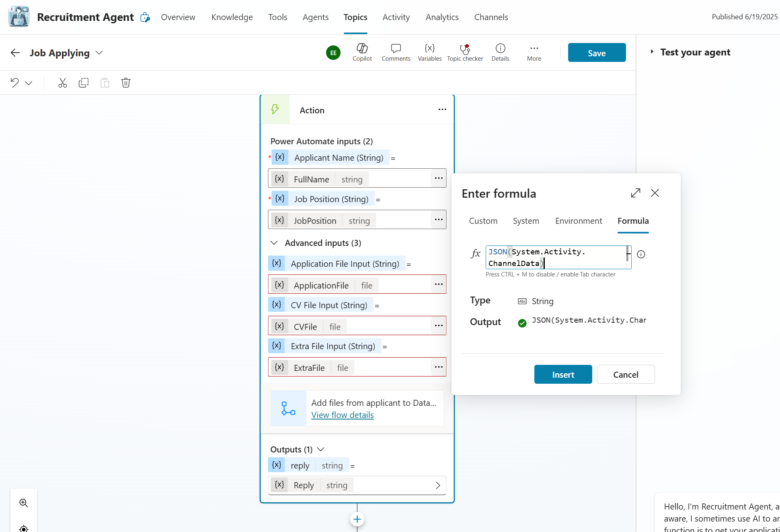This screenshot has width=780, height=532.
Task: Click inside the formula text box
Action: pyautogui.click(x=555, y=257)
